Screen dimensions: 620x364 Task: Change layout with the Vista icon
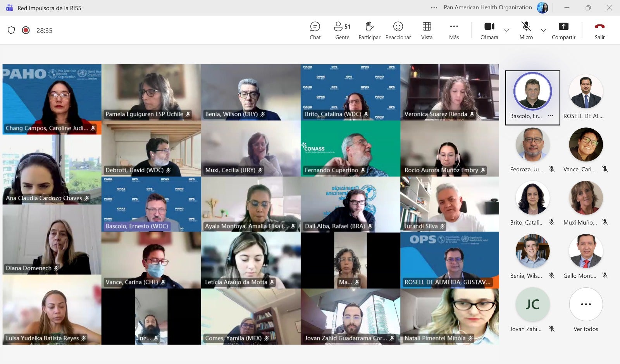[x=427, y=31]
